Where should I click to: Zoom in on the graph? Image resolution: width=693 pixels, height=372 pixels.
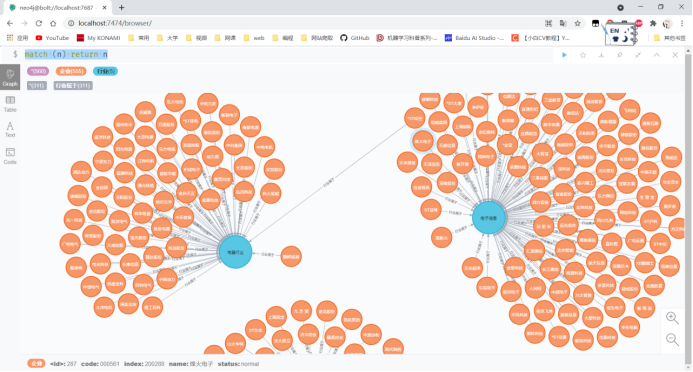pos(672,318)
